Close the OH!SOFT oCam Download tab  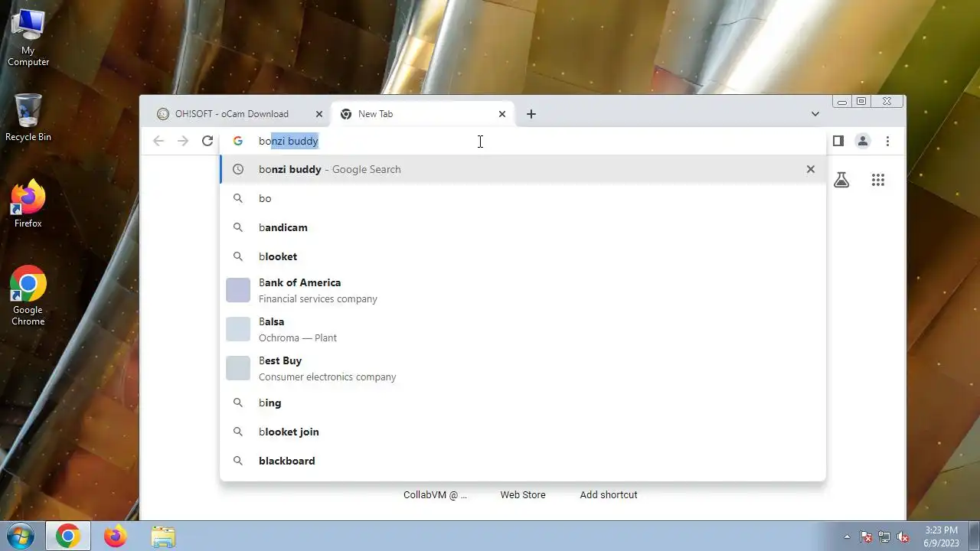coord(319,114)
